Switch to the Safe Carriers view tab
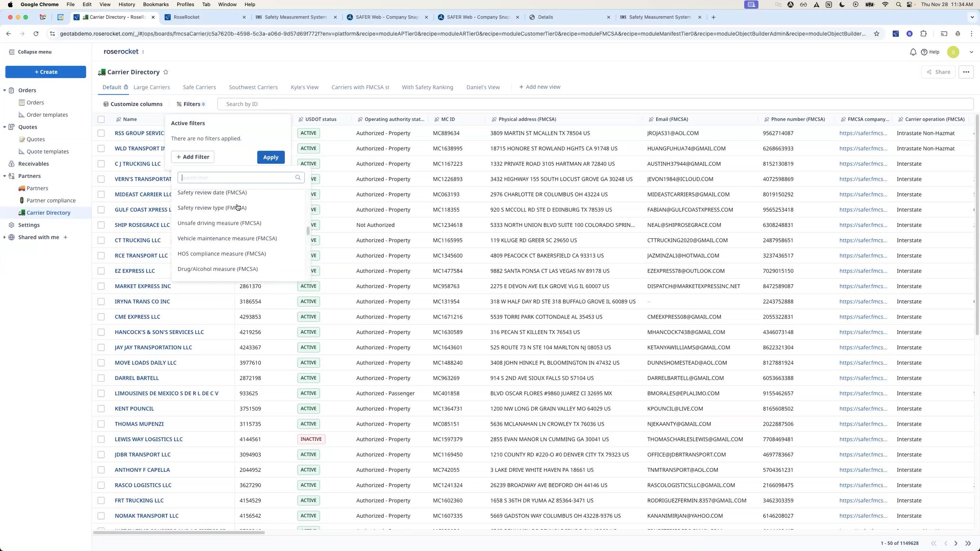The width and height of the screenshot is (980, 551). pyautogui.click(x=199, y=87)
